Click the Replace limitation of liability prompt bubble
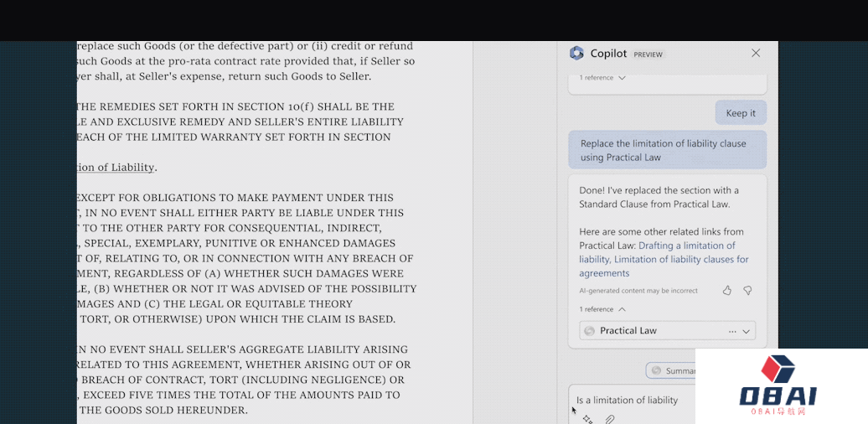This screenshot has width=868, height=424. click(x=667, y=151)
